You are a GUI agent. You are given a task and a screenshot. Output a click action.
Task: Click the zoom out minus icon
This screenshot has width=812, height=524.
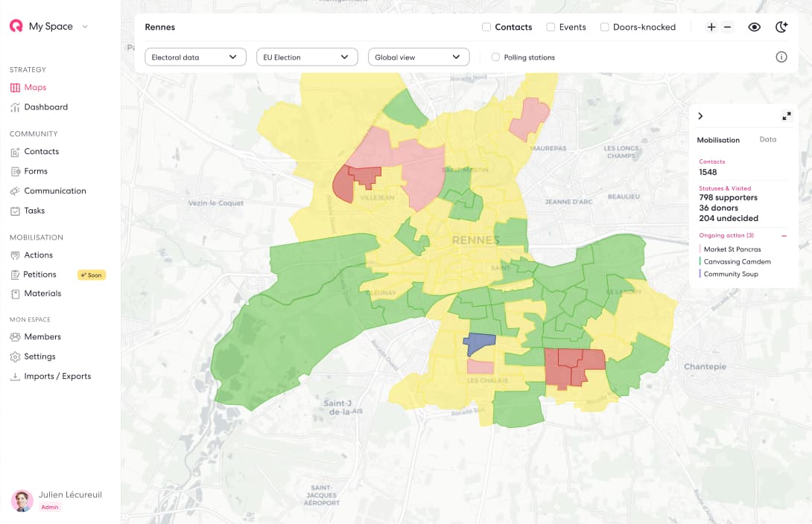point(728,27)
